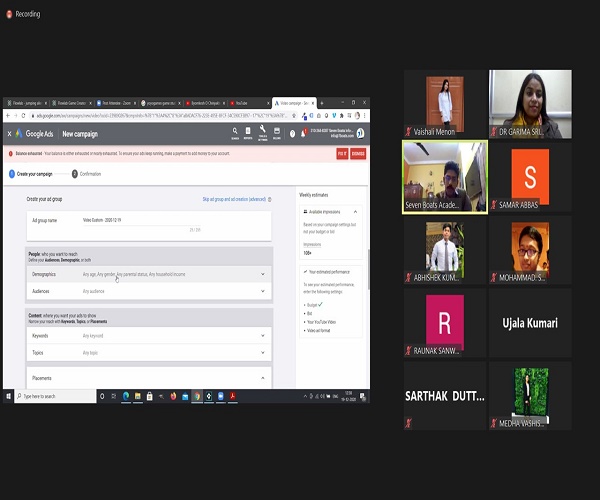
Task: Expand the Demographics row
Action: click(x=149, y=274)
